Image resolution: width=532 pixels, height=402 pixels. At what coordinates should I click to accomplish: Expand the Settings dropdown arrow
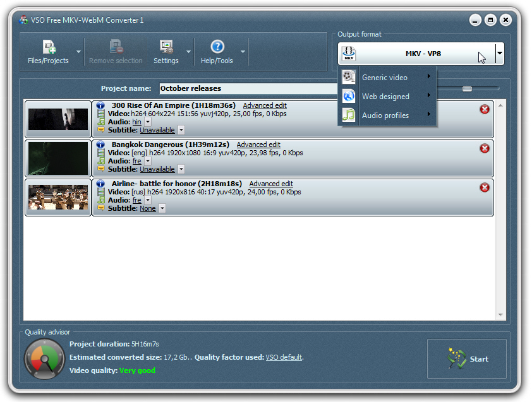[x=188, y=52]
